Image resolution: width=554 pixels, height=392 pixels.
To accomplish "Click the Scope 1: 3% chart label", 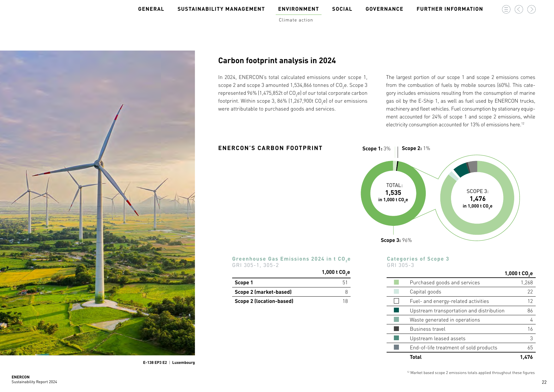I will coord(376,148).
